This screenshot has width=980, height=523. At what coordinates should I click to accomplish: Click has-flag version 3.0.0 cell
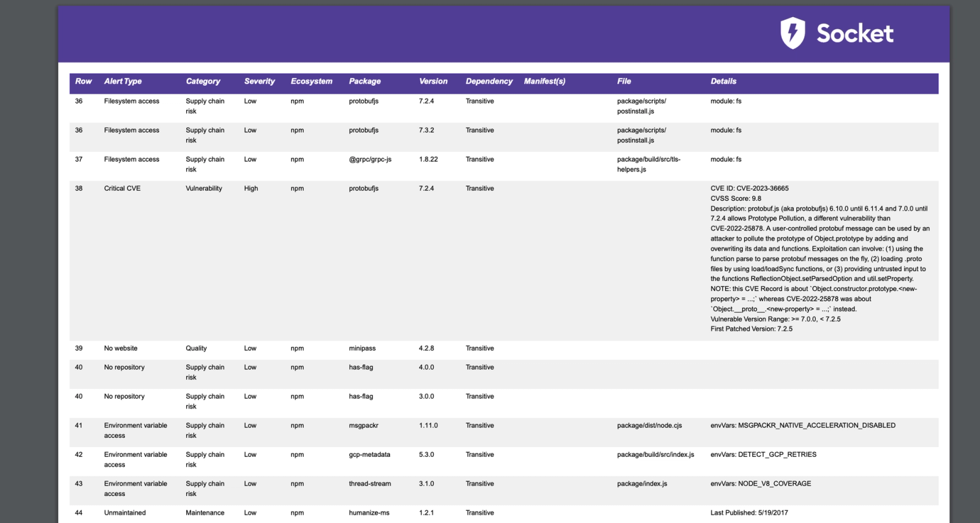[426, 396]
